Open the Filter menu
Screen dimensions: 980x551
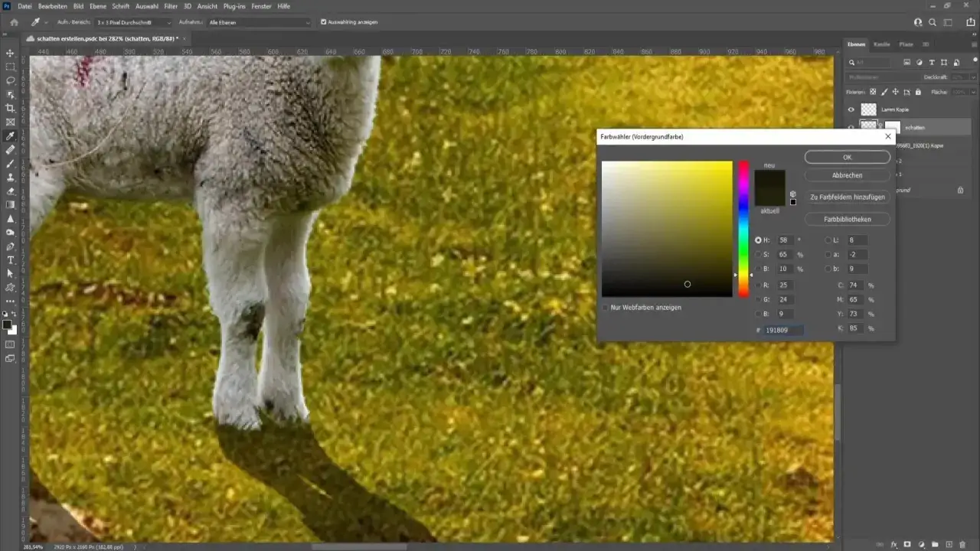[171, 6]
